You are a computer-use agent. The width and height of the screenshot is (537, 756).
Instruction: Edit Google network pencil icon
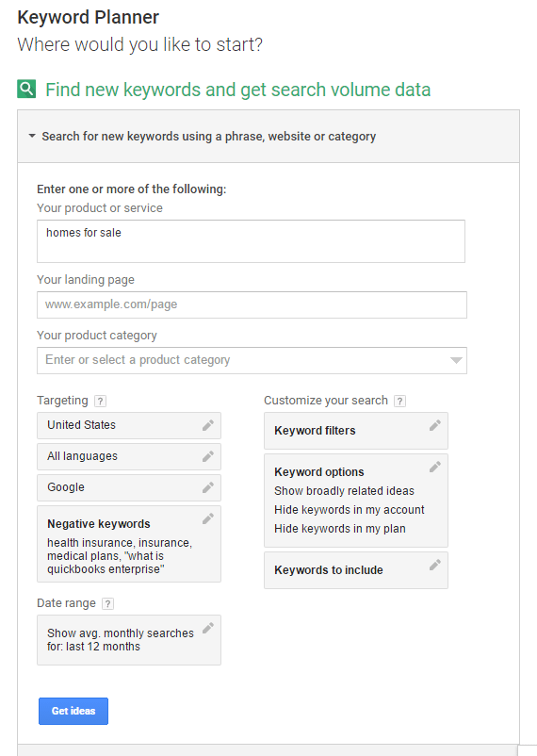[x=208, y=487]
